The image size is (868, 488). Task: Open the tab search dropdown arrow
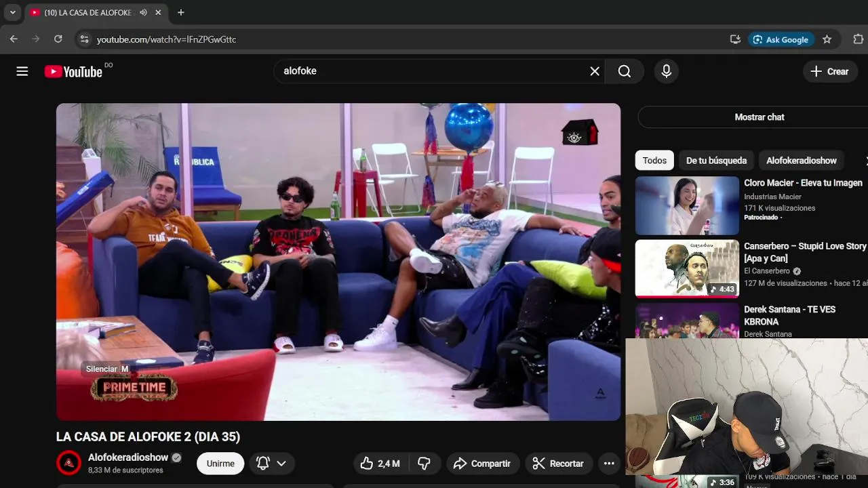12,12
